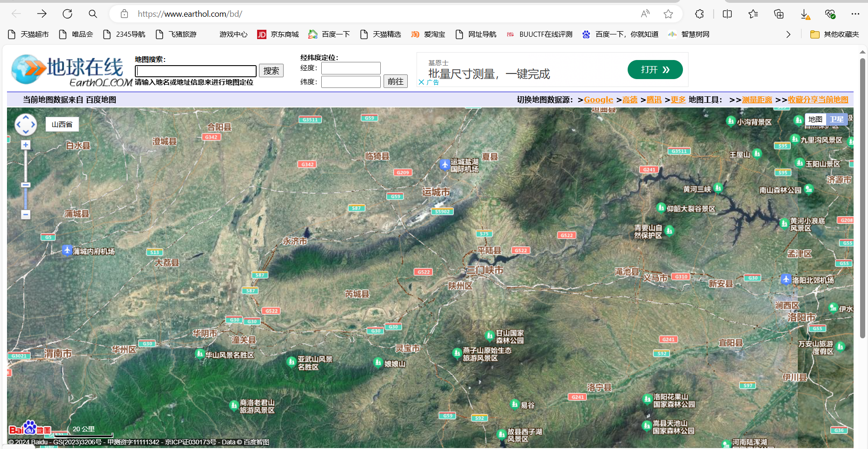The height and width of the screenshot is (449, 868).
Task: Open the browser settings ellipsis menu
Action: tap(855, 14)
